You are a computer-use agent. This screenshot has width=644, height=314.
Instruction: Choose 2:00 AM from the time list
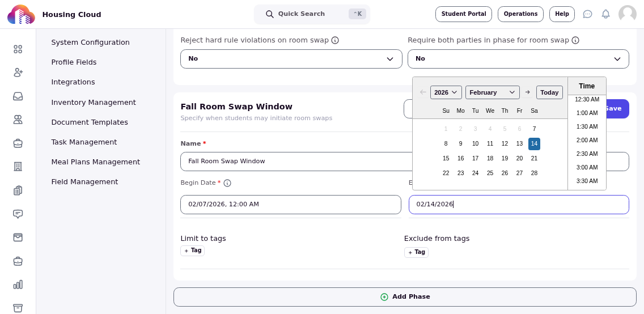tap(587, 140)
